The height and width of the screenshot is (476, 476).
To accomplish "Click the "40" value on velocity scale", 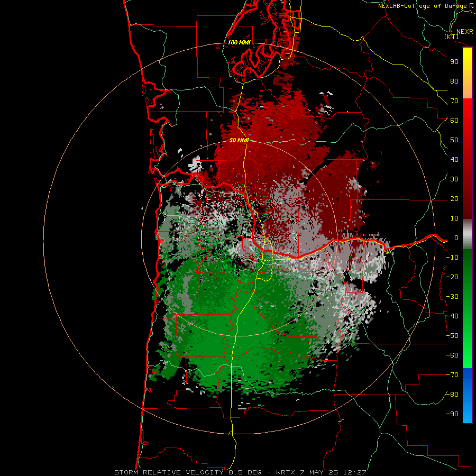I will (454, 160).
